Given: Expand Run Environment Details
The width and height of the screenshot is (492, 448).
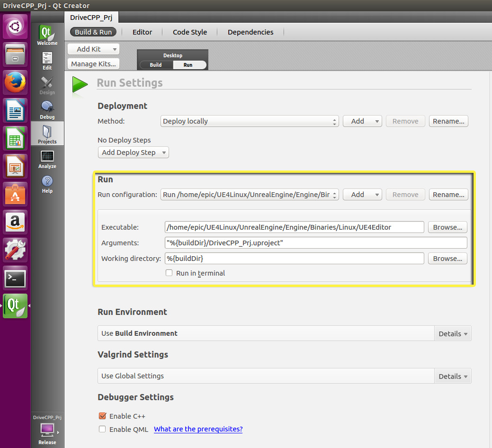Looking at the screenshot, I should [x=452, y=333].
